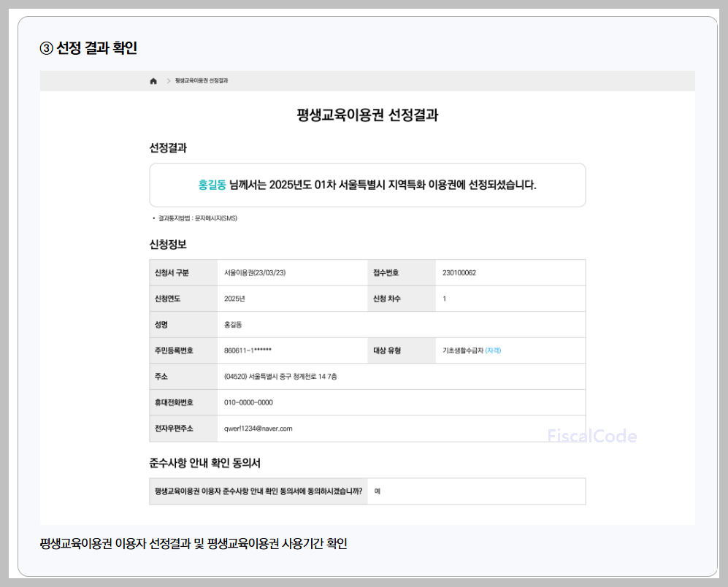Click the 신청정보 section heading

coord(168,245)
